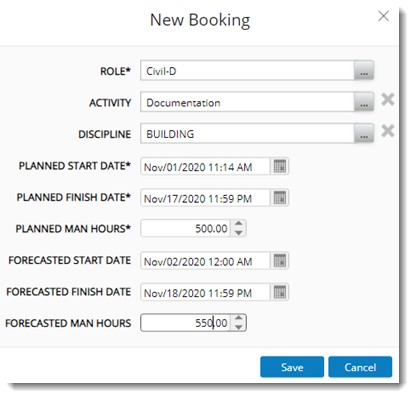Open Role lookup with ellipsis button
The image size is (414, 398).
coord(364,70)
